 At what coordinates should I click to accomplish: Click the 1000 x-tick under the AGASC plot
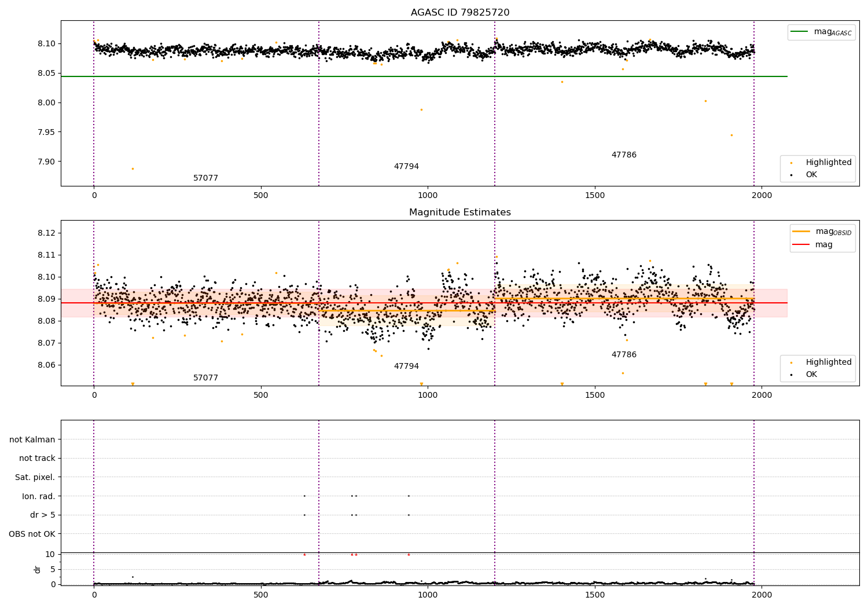pyautogui.click(x=428, y=196)
